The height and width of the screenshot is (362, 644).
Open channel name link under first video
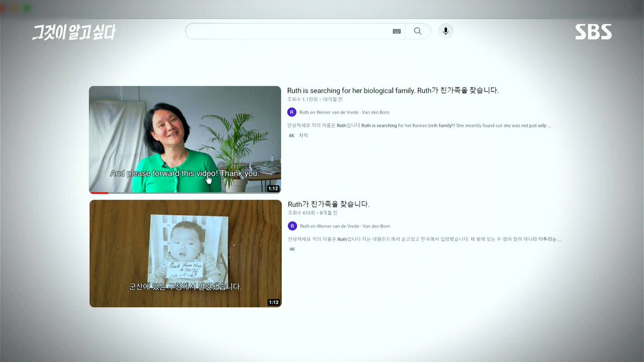[x=345, y=113]
